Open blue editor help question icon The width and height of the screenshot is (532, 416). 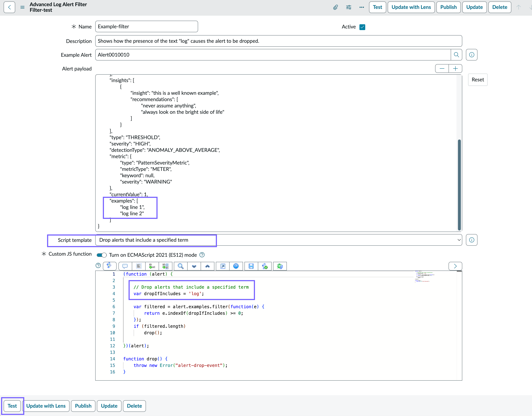tap(236, 266)
